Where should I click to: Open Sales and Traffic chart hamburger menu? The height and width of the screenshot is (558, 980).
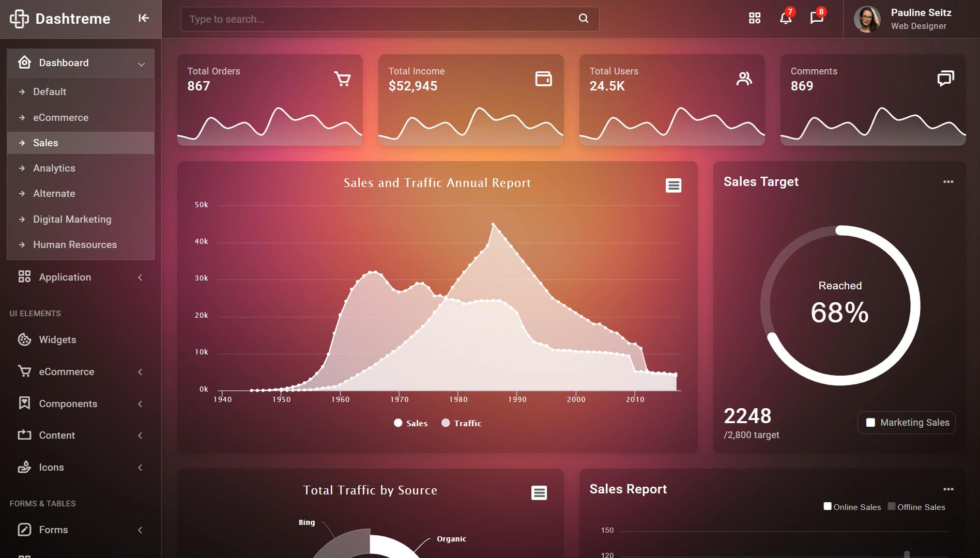pos(673,185)
